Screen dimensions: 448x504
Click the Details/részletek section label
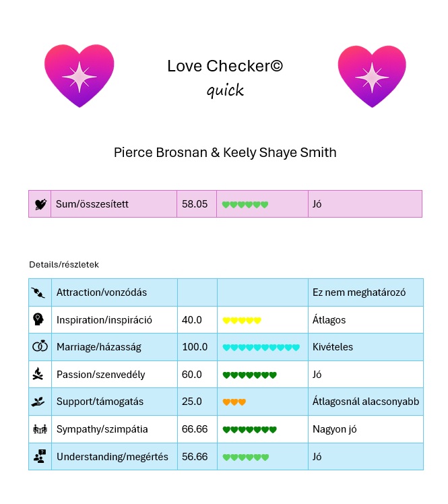[64, 265]
